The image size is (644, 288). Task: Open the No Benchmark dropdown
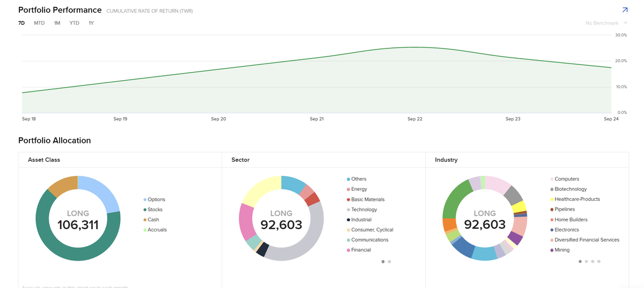(x=606, y=23)
